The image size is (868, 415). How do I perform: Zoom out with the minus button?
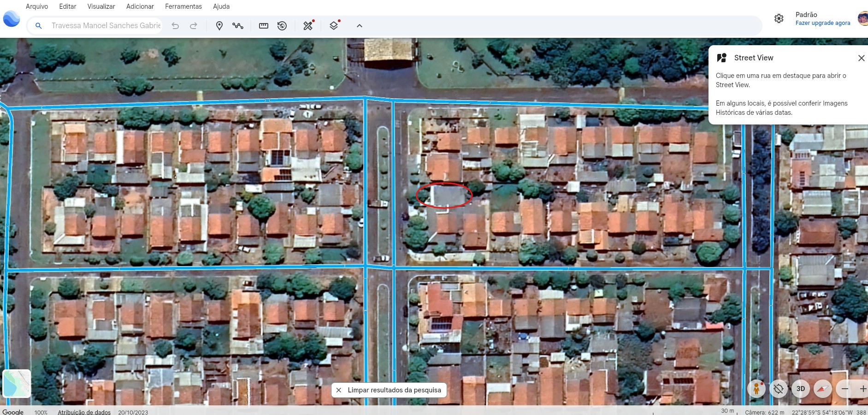point(845,389)
